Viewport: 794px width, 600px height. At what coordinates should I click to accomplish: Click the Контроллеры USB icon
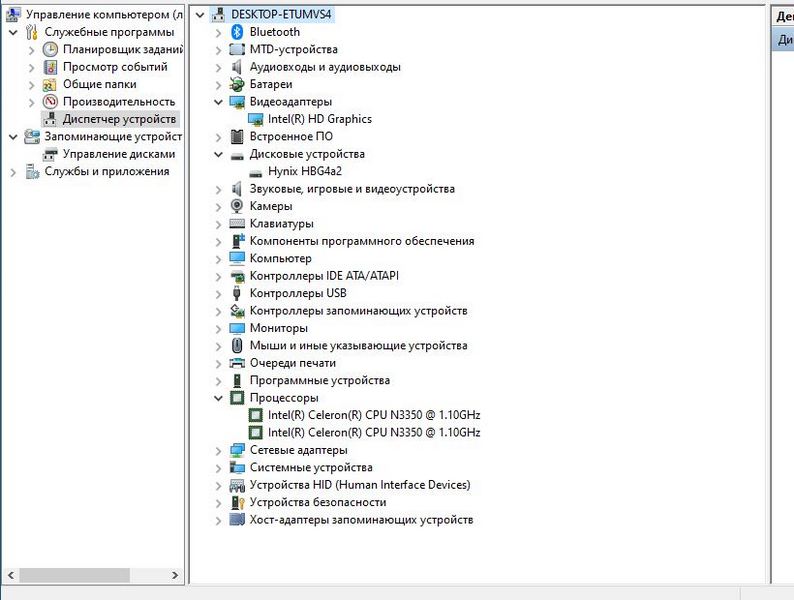237,293
